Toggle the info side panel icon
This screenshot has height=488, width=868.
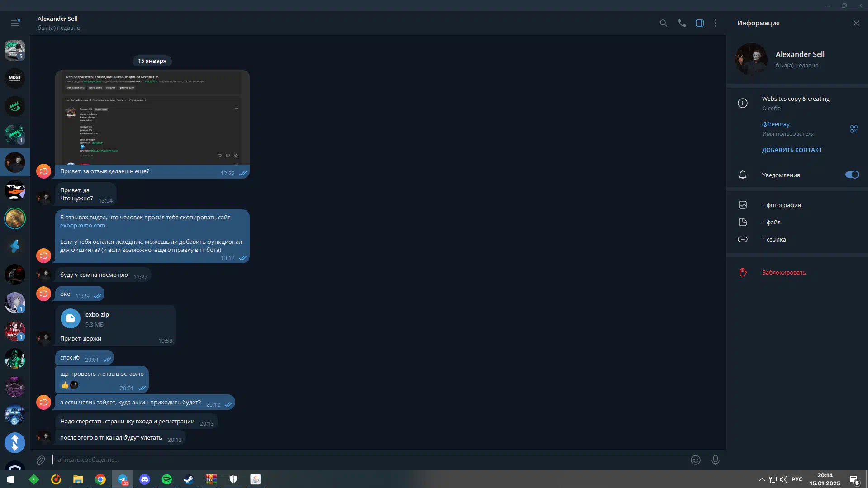[699, 23]
